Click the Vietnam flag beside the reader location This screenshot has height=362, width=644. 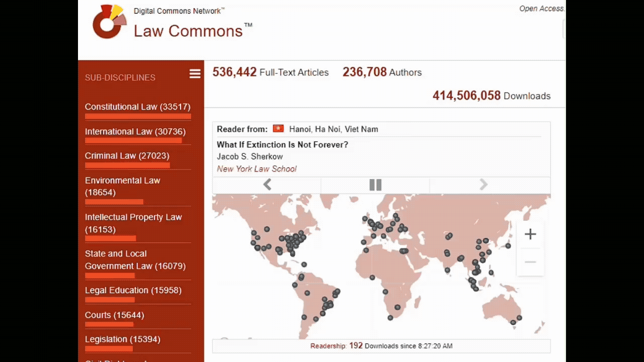click(x=278, y=129)
